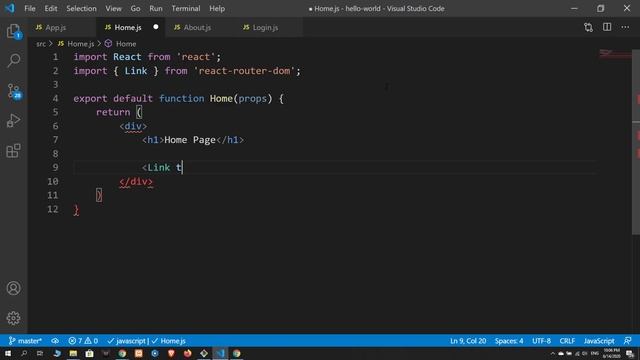The width and height of the screenshot is (640, 360).
Task: Click the cloud publish changes icon
Action: coord(55,341)
